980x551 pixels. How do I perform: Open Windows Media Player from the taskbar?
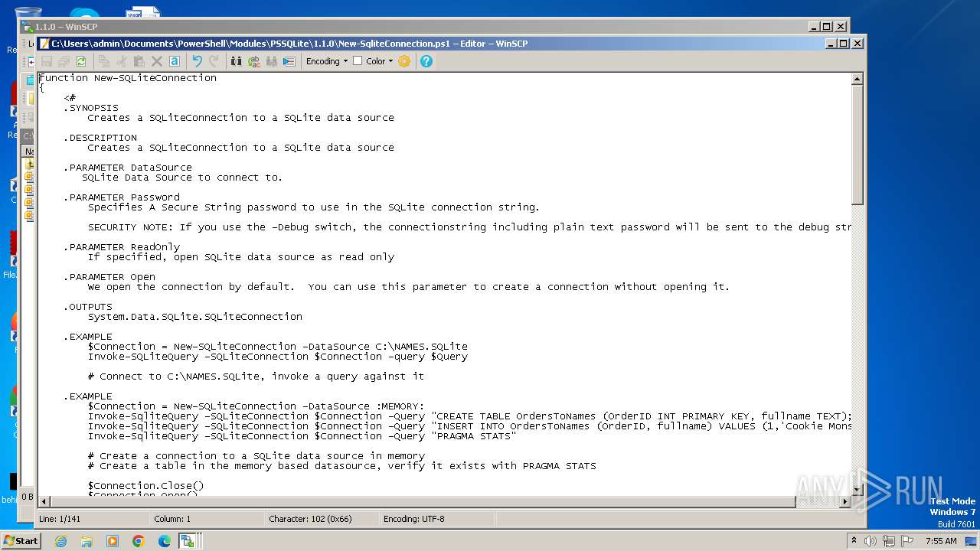click(x=113, y=541)
